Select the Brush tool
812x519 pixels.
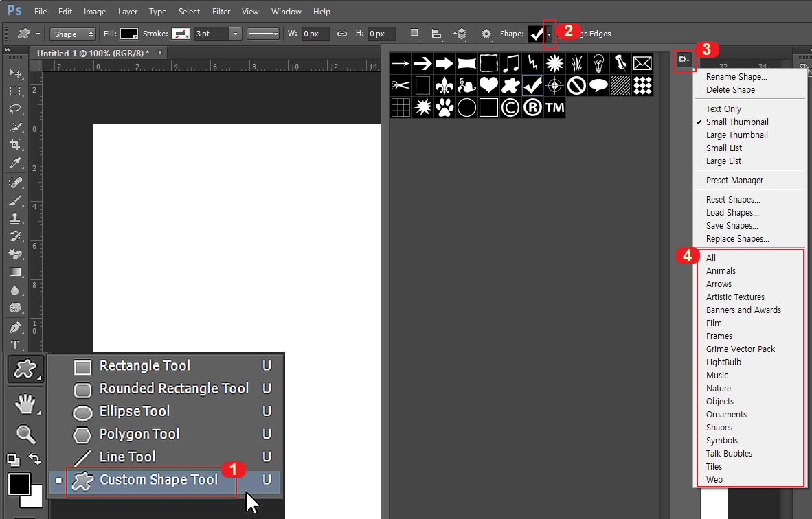point(15,200)
